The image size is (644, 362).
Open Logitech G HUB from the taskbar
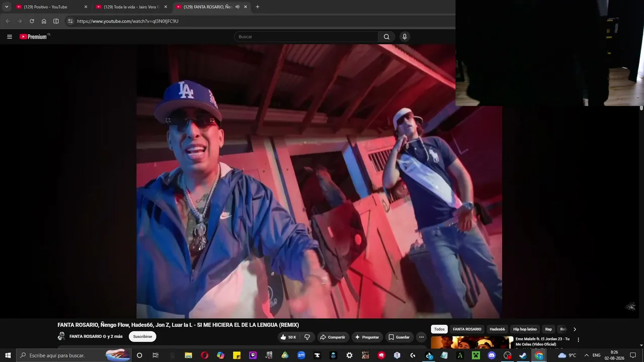click(413, 355)
